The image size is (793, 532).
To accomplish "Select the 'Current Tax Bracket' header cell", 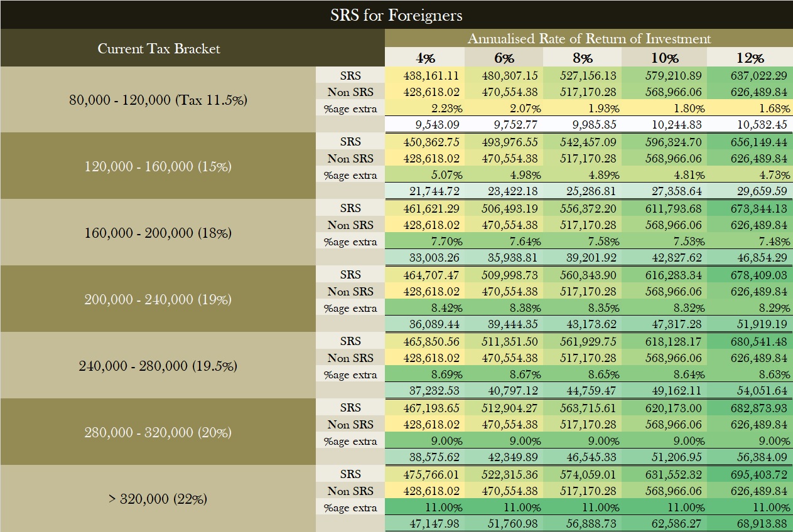I will tap(159, 48).
